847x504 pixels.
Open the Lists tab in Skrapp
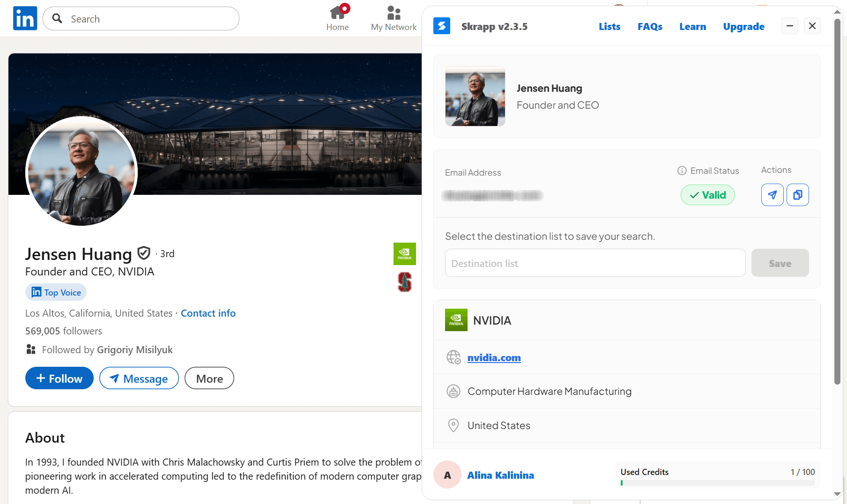pyautogui.click(x=609, y=27)
